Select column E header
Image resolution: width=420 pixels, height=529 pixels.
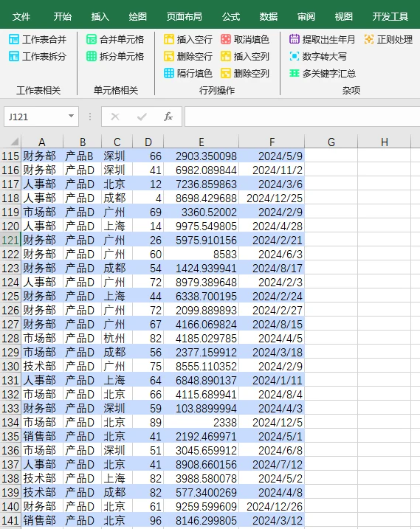coord(202,142)
